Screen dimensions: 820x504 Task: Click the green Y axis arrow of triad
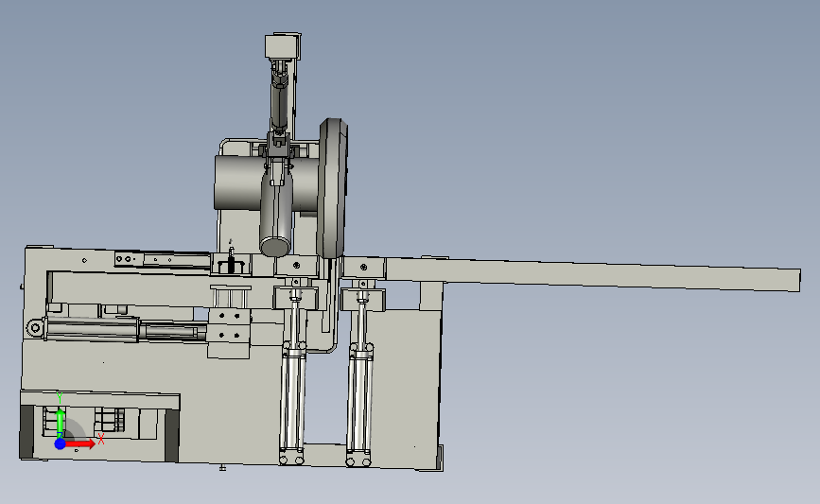[x=61, y=424]
